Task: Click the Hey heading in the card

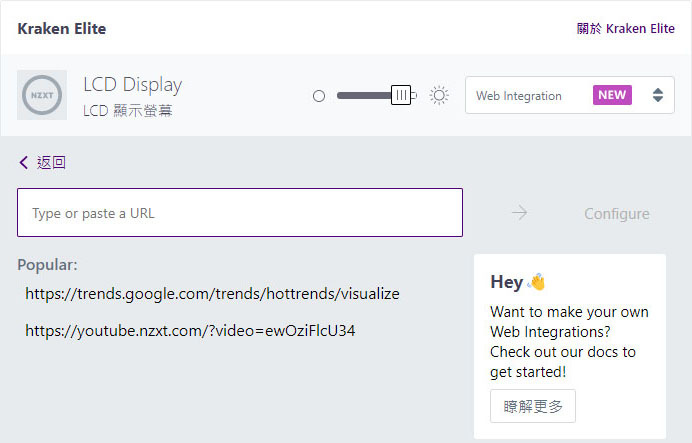Action: click(x=507, y=282)
